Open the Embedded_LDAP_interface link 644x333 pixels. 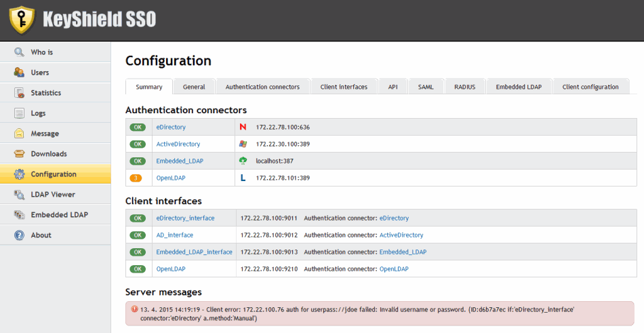[195, 252]
